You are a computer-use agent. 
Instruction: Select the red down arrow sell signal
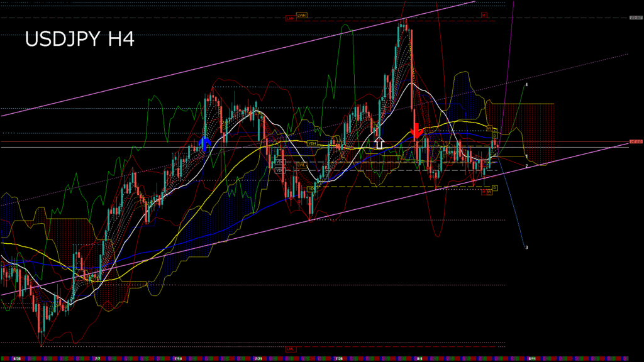pyautogui.click(x=416, y=131)
